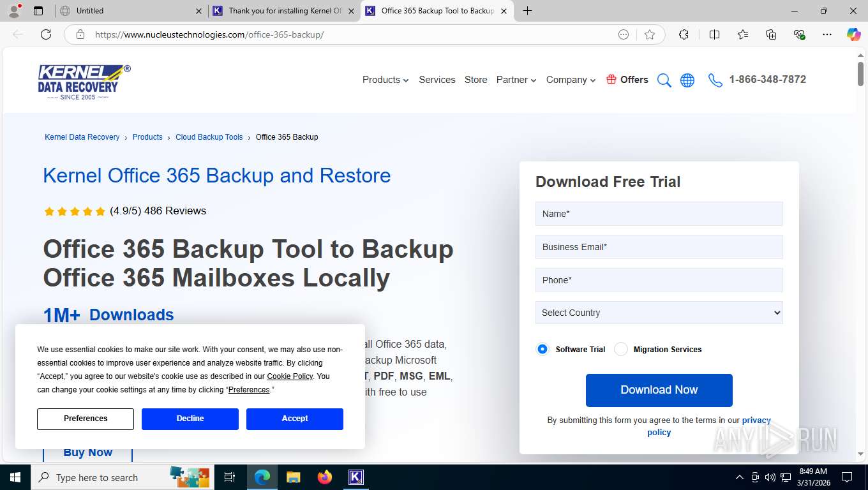Open Browser essentials heart icon
Viewport: 868px width, 490px height.
click(x=799, y=34)
